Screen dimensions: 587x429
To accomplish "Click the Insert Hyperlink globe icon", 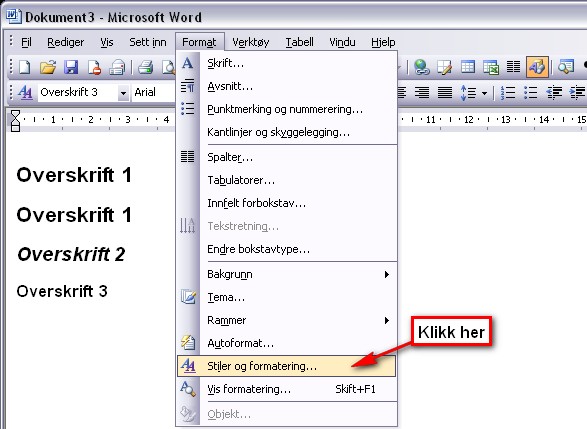I will 422,67.
